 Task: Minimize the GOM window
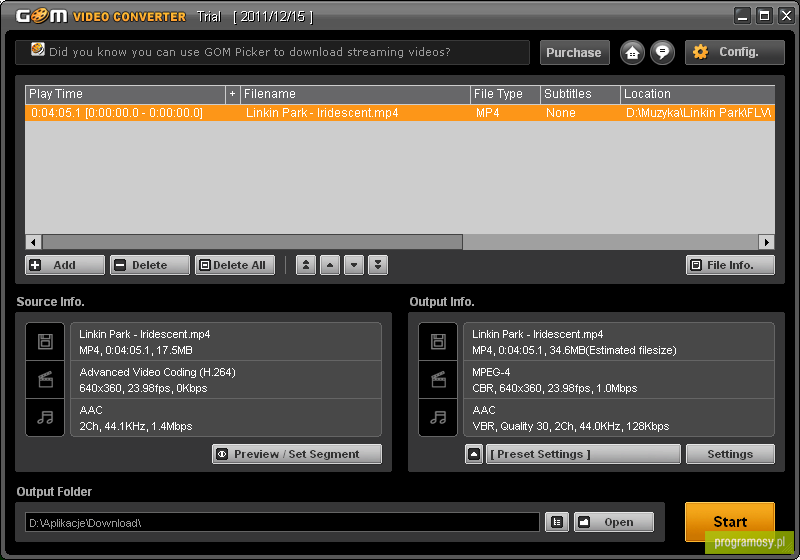[x=742, y=16]
